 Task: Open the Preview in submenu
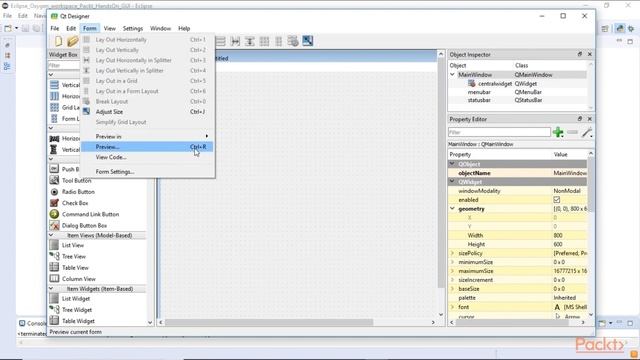[147, 136]
